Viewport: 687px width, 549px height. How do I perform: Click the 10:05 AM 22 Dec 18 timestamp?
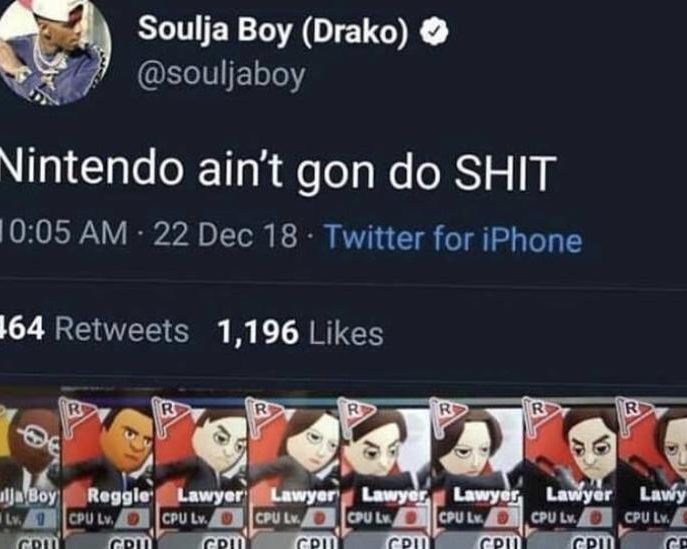tap(149, 234)
